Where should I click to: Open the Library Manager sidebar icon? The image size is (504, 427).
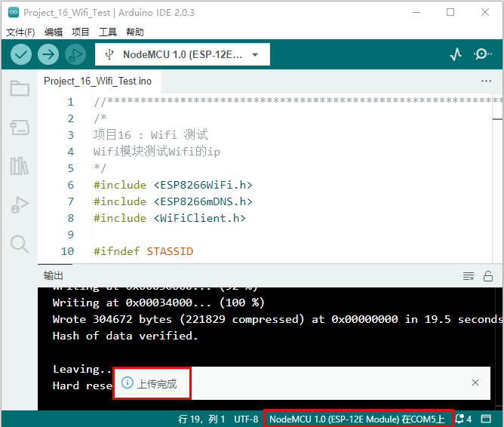click(20, 166)
